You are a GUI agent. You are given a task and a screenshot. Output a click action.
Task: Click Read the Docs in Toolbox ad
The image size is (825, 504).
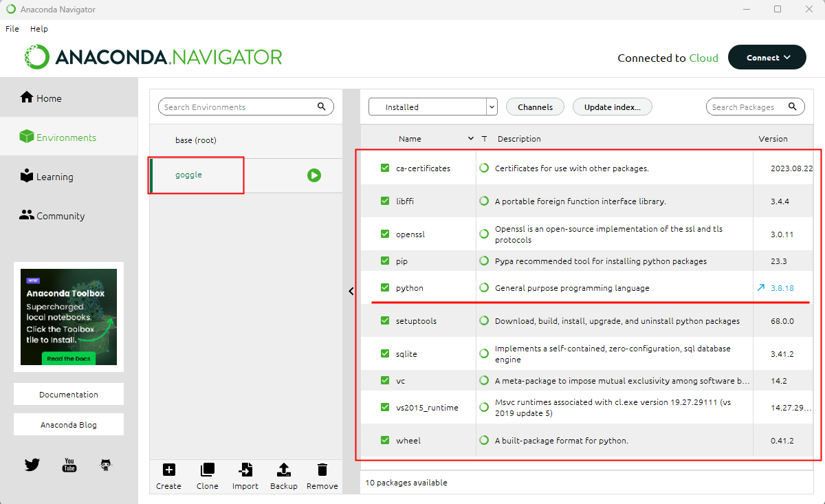click(69, 358)
